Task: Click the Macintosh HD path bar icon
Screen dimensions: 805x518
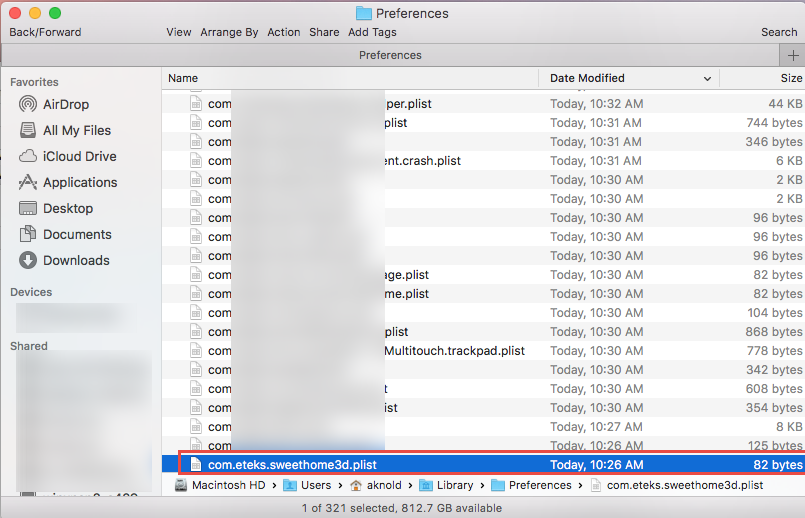Action: tap(181, 485)
